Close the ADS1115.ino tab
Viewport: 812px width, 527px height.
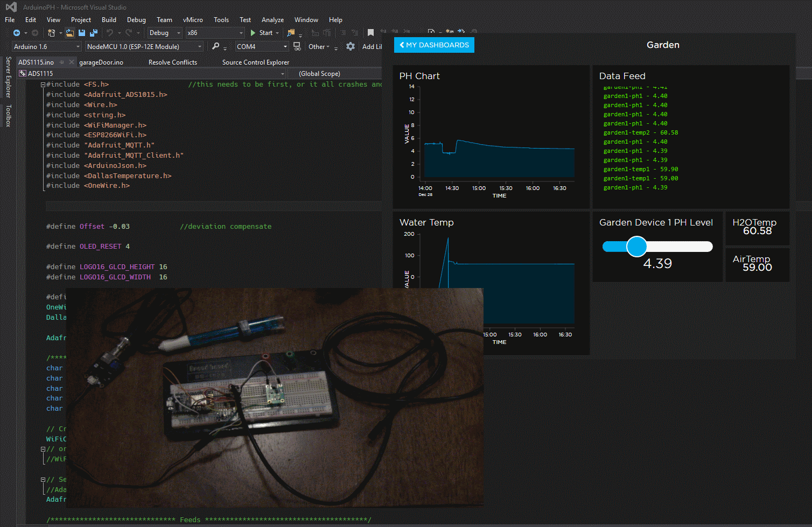coord(71,62)
